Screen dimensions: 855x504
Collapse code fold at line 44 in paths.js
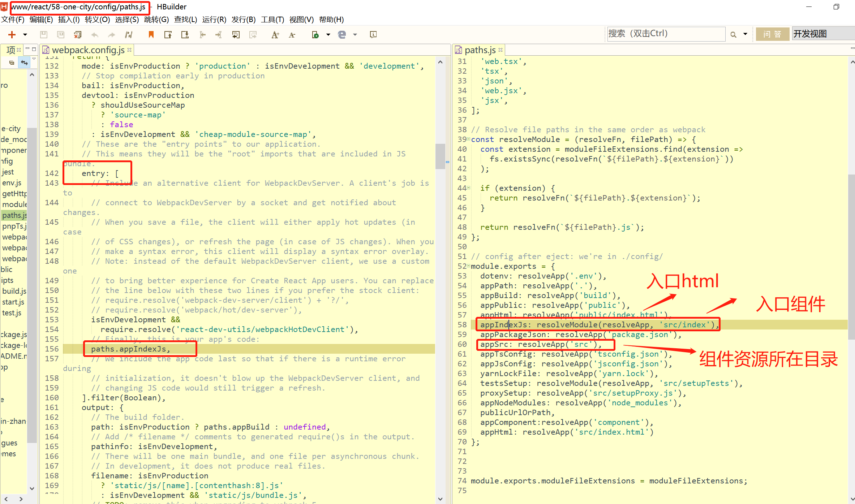click(468, 188)
